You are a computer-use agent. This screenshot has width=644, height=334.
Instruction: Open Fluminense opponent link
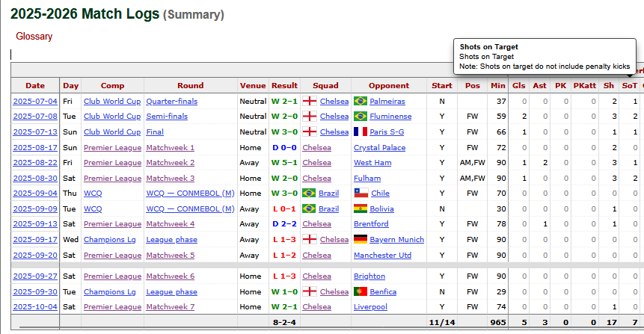[390, 117]
